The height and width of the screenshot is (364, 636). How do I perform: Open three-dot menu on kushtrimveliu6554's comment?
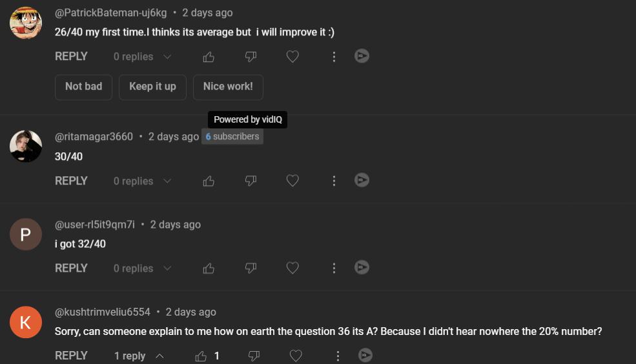click(338, 356)
